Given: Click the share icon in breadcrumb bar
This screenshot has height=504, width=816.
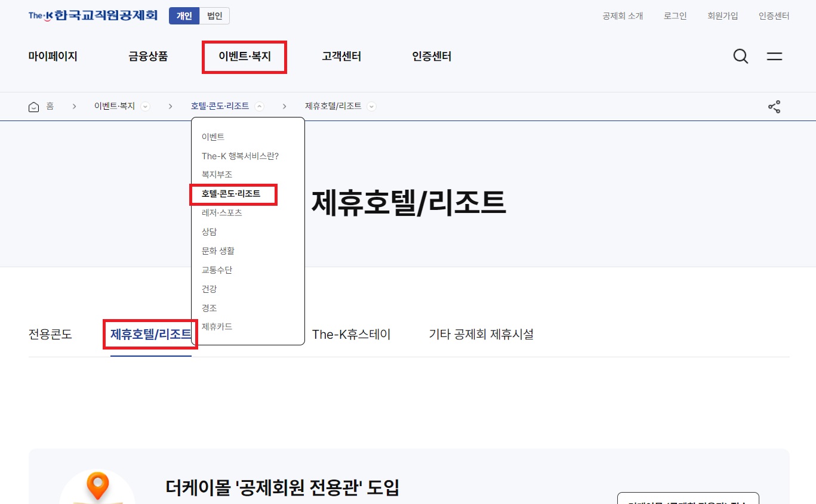Looking at the screenshot, I should [x=774, y=107].
